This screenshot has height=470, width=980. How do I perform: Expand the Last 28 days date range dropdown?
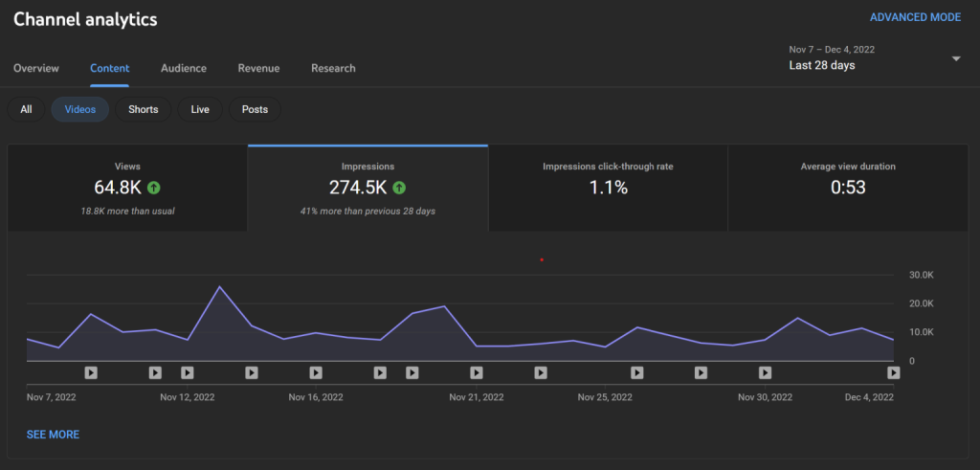[x=955, y=58]
